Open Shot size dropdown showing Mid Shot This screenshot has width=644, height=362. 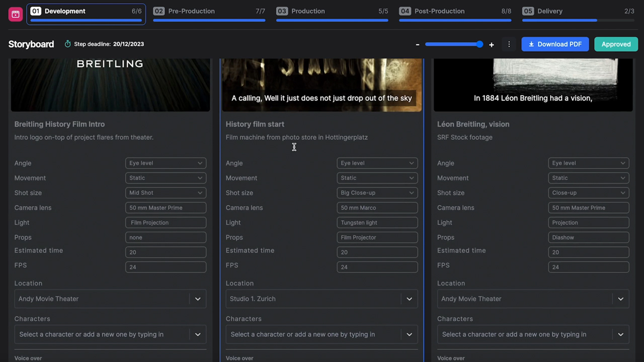coord(166,193)
